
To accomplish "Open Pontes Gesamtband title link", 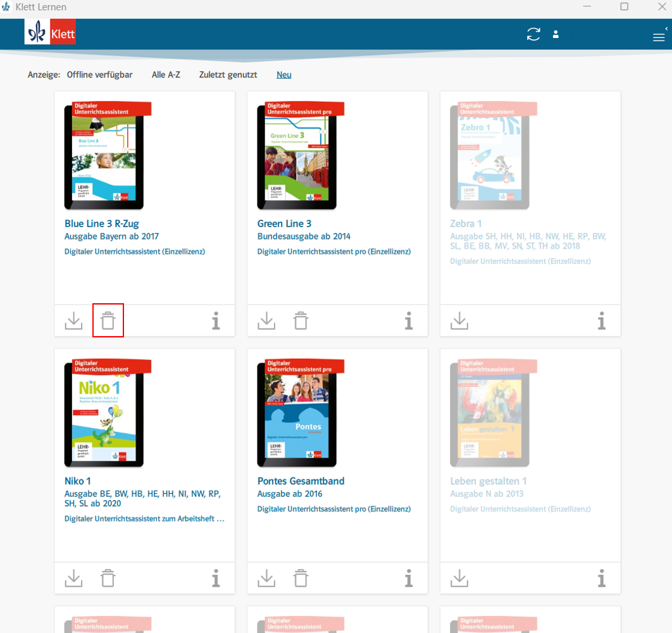I will pos(301,481).
